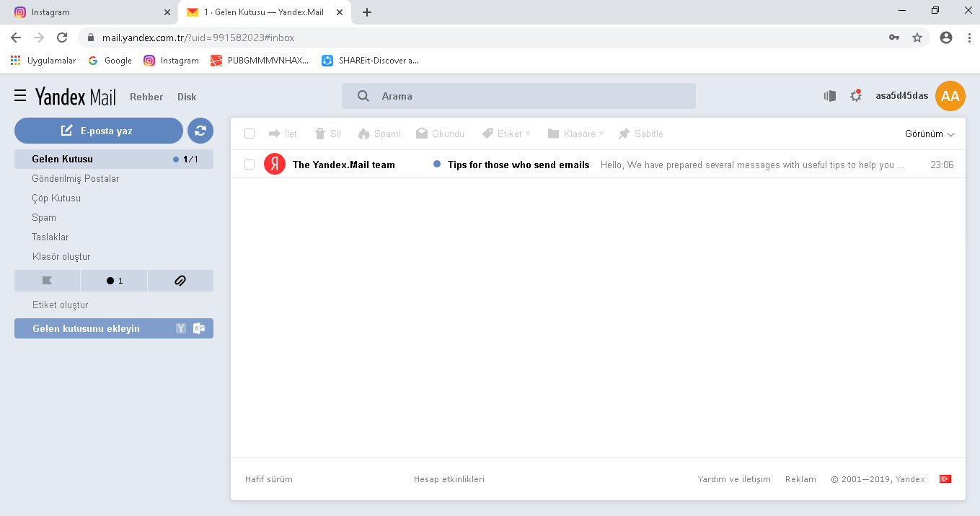Filter by flagged messages icon

pyautogui.click(x=48, y=281)
